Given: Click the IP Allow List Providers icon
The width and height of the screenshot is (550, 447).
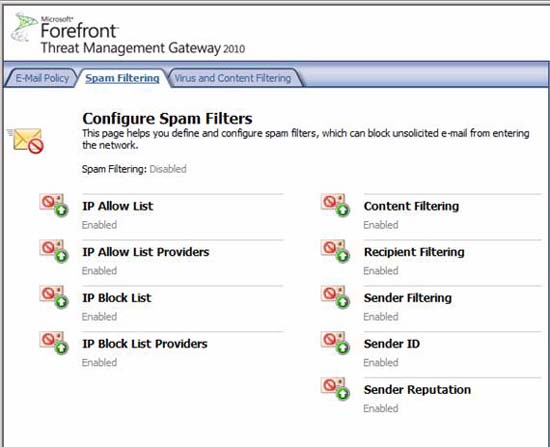Looking at the screenshot, I should point(54,251).
